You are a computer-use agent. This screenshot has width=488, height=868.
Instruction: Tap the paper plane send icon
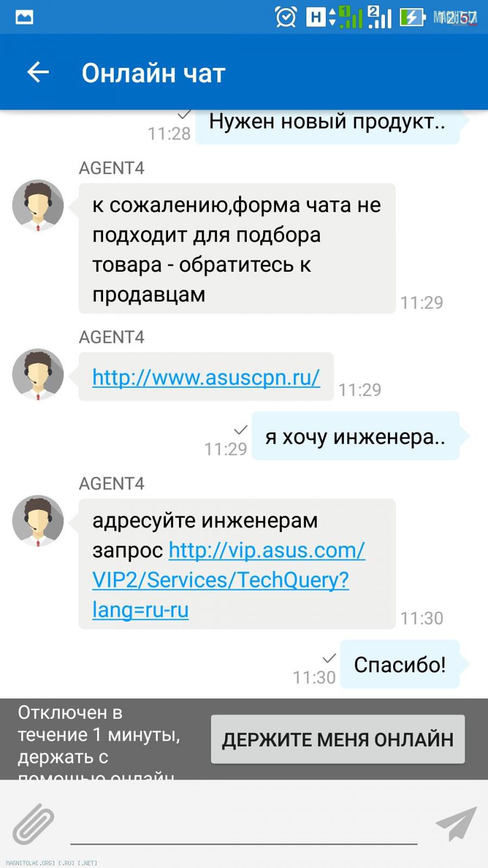456,824
